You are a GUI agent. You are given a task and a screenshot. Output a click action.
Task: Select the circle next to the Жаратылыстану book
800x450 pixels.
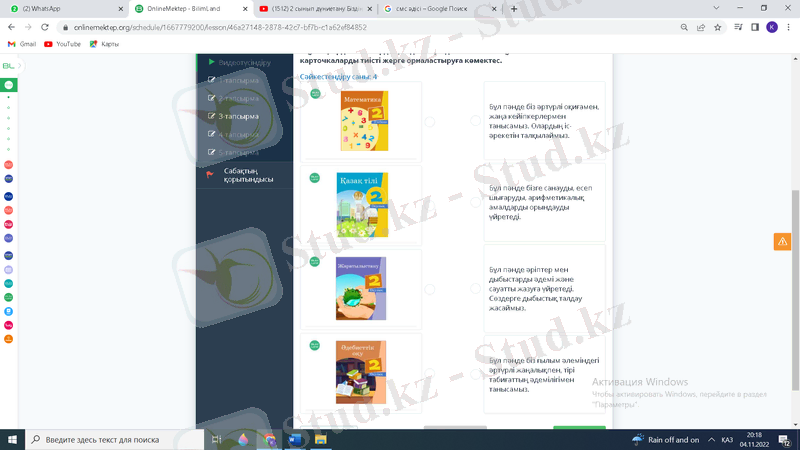429,289
